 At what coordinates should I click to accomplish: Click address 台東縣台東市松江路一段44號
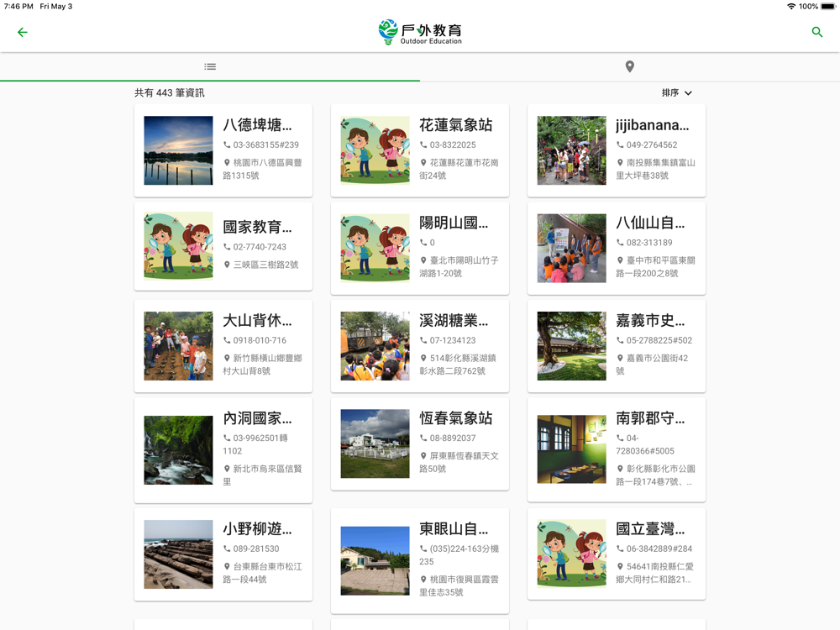click(262, 573)
